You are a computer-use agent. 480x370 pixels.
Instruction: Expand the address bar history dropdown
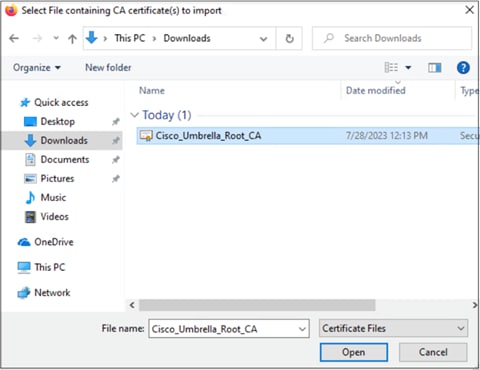[x=263, y=39]
